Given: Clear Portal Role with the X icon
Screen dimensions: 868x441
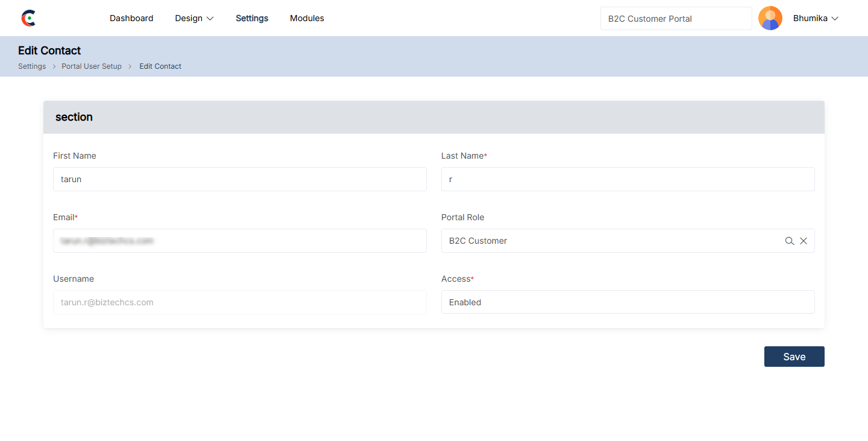Looking at the screenshot, I should tap(804, 241).
